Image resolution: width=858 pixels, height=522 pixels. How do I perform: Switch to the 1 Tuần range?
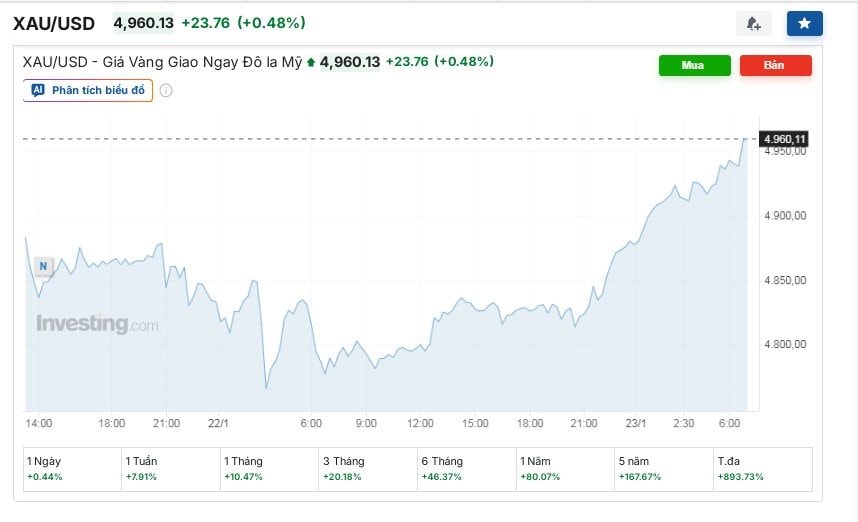169,468
